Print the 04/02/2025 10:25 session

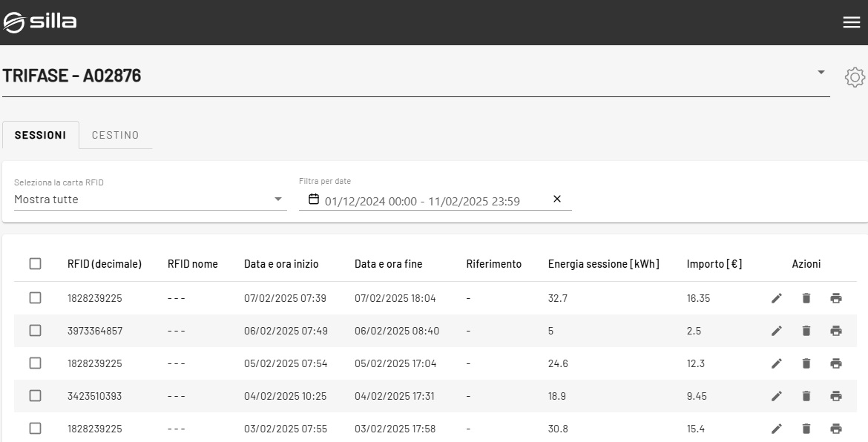[x=836, y=396]
